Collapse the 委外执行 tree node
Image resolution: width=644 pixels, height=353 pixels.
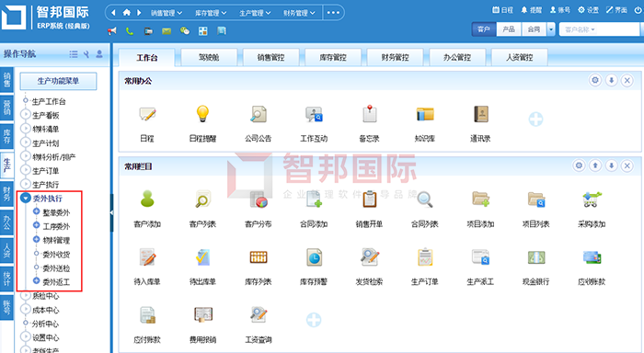[26, 198]
